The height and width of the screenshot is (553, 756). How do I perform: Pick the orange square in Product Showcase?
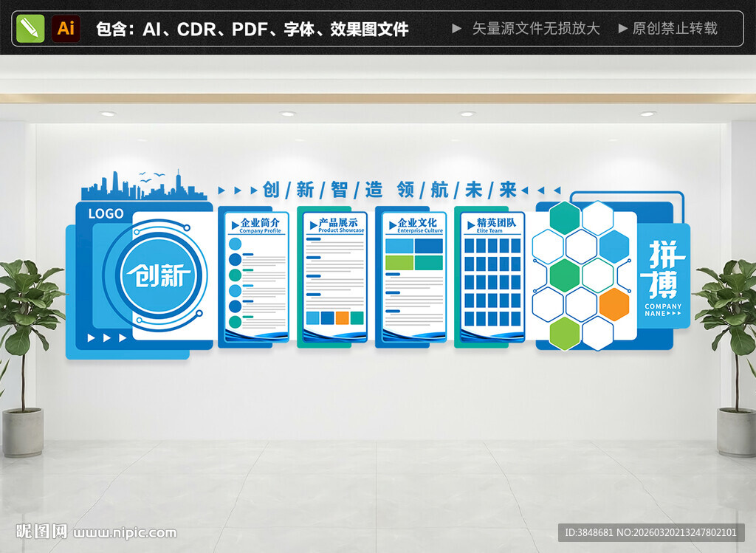pos(343,317)
